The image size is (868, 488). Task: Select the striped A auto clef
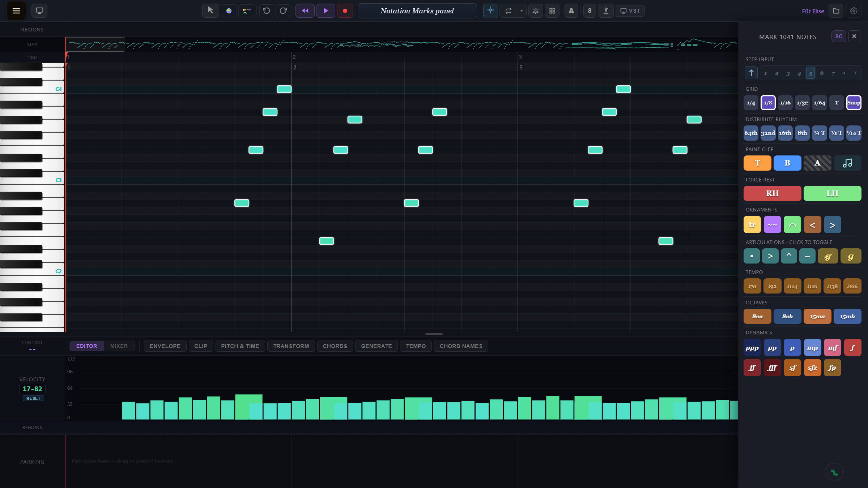(x=817, y=163)
